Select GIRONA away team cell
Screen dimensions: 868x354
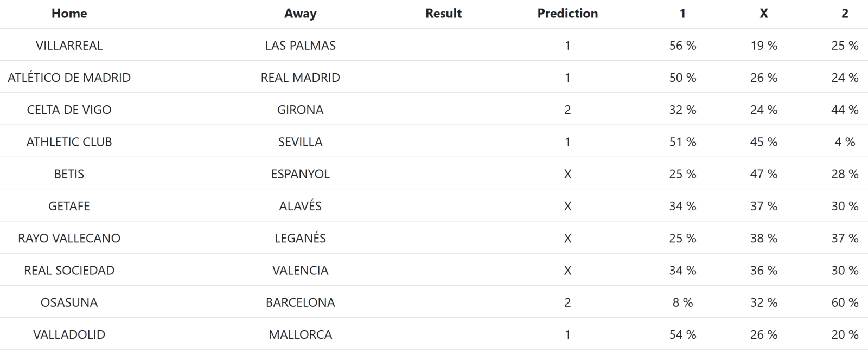(300, 110)
